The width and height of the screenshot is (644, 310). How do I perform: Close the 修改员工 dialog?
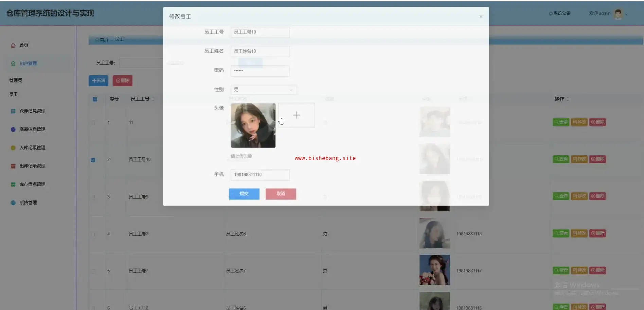(x=481, y=17)
